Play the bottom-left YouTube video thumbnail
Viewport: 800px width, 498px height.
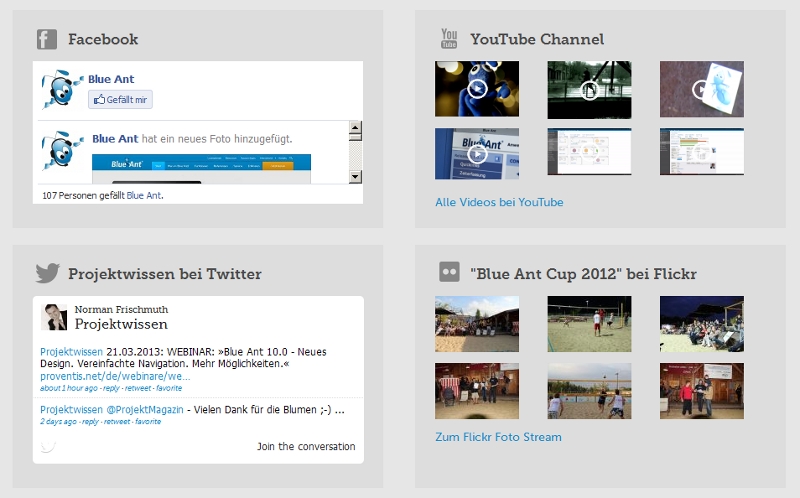477,153
